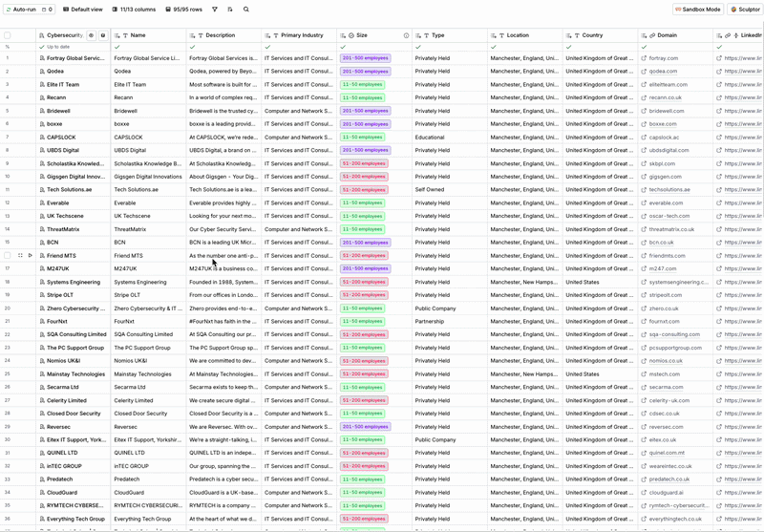Toggle the select-all checkbox in table header
Viewport: 764px width, 532px height.
(x=8, y=35)
